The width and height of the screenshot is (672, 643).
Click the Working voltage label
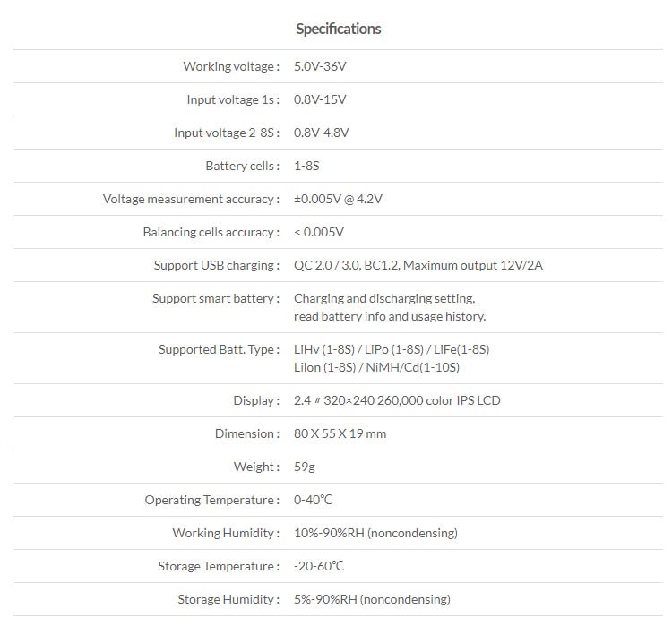(231, 66)
